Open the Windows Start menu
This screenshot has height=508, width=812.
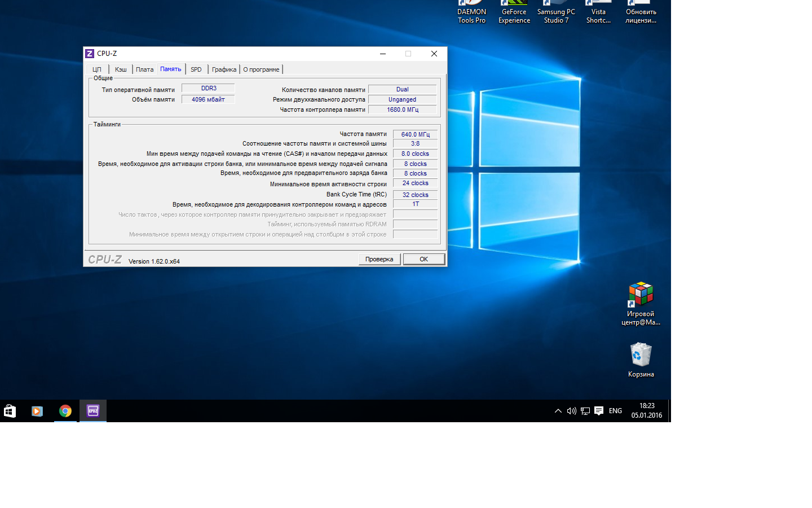(x=10, y=411)
